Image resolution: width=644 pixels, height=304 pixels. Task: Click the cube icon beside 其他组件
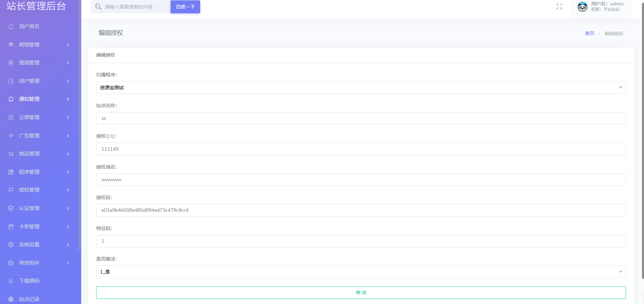[x=11, y=263]
